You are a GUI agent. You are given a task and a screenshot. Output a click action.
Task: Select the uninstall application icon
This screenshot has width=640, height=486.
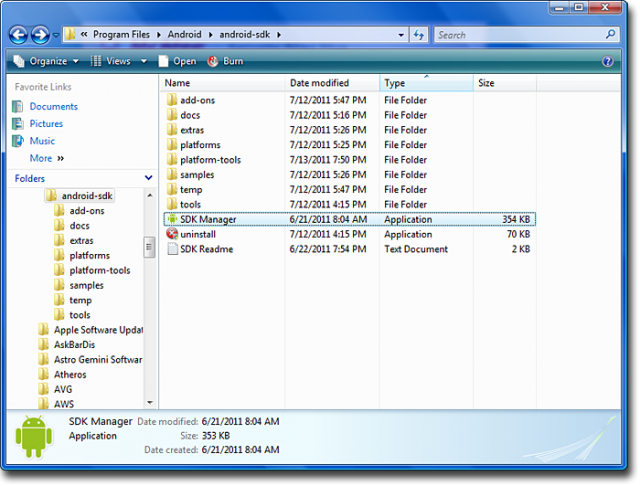click(x=172, y=234)
